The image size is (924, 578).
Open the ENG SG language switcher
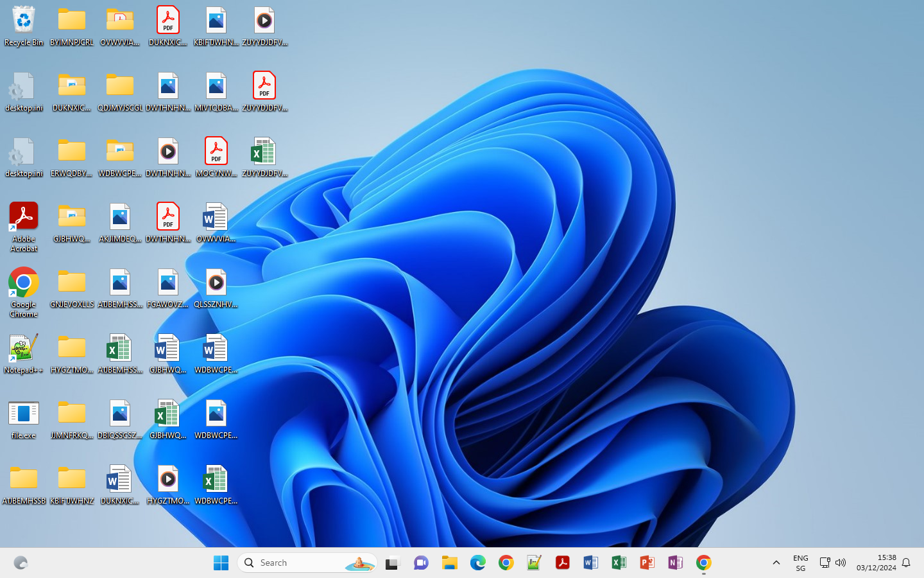tap(800, 563)
